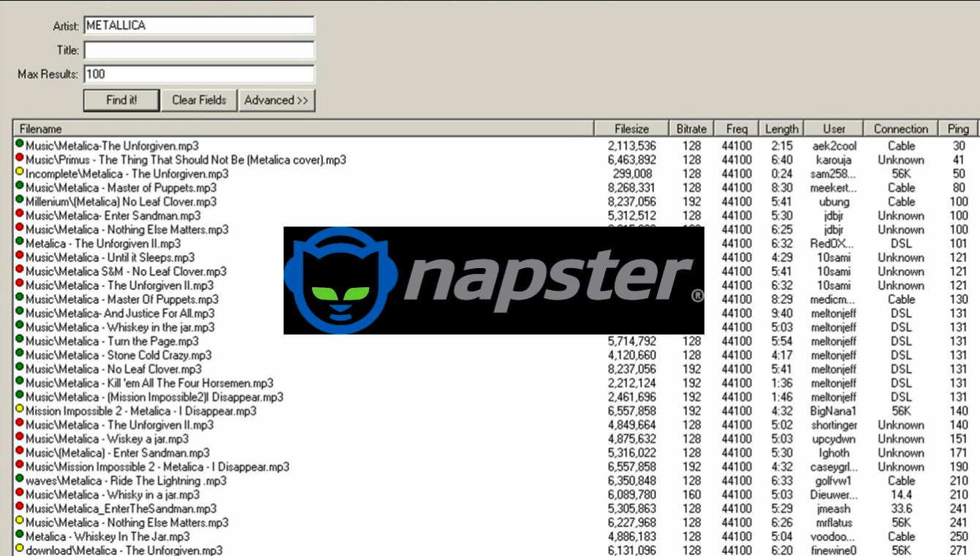This screenshot has width=980, height=556.
Task: Click red dot next to Metalica_EnterTheSandman.mp3
Action: point(20,507)
